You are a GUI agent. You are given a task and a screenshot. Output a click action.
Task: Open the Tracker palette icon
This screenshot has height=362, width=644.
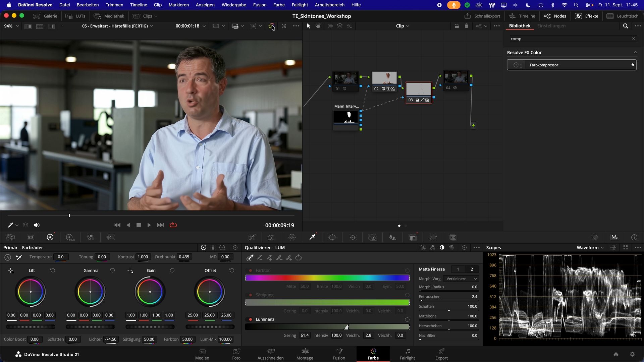pyautogui.click(x=353, y=237)
